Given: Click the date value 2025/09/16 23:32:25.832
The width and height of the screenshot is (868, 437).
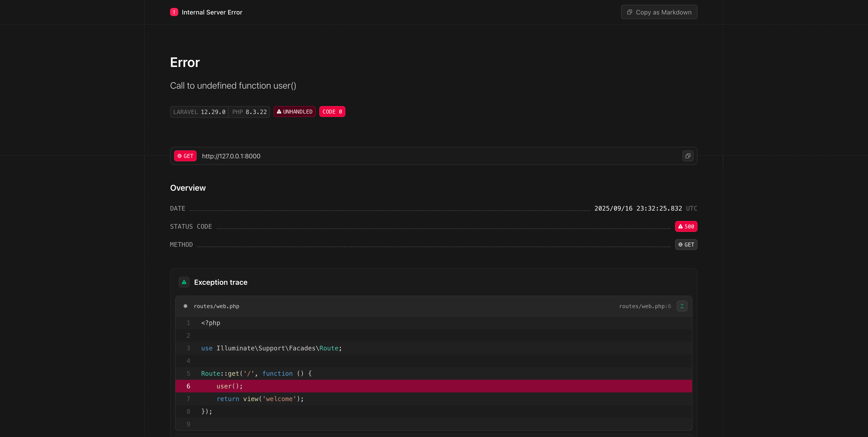Looking at the screenshot, I should pyautogui.click(x=638, y=208).
